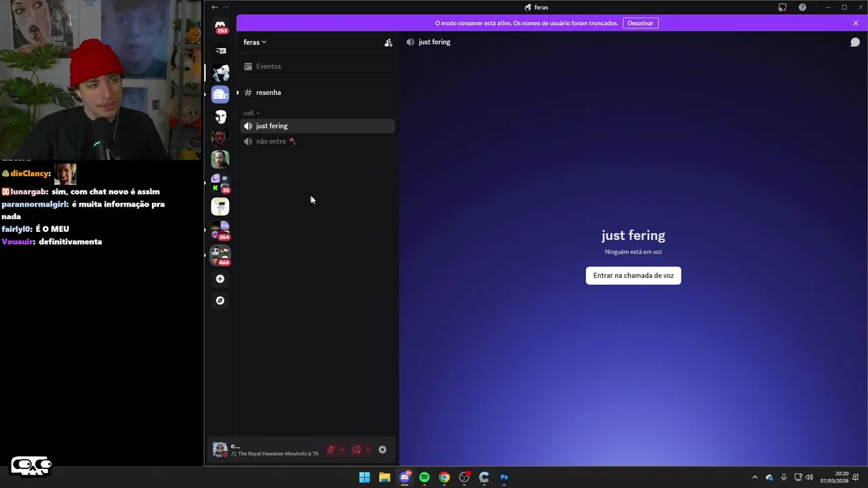Open the white cartoon character server icon
Image resolution: width=868 pixels, height=488 pixels.
pos(220,206)
